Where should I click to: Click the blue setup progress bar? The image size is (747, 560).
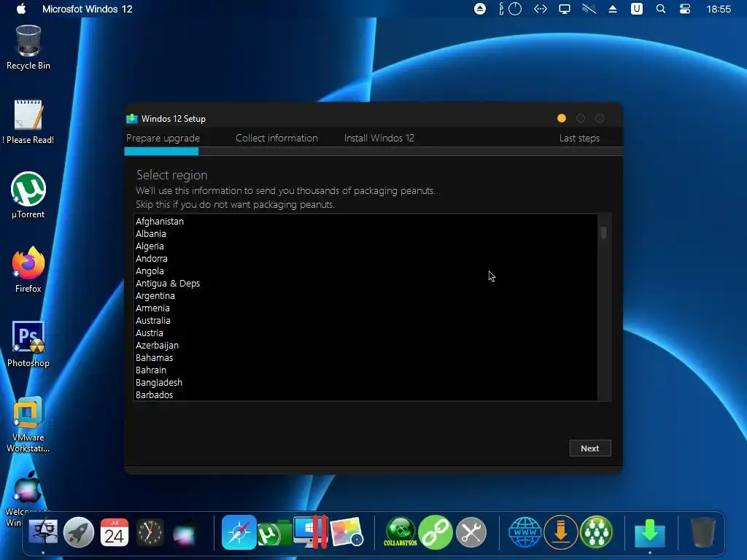[x=161, y=152]
